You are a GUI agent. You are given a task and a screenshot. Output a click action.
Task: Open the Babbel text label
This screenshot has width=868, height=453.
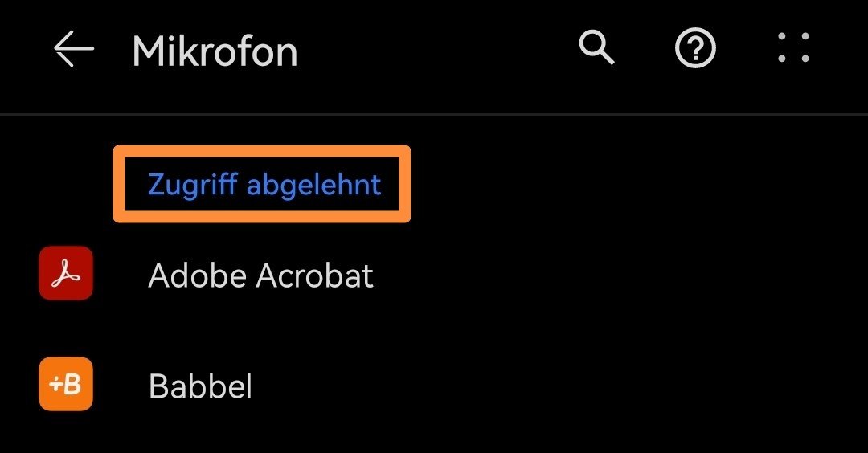tap(200, 386)
